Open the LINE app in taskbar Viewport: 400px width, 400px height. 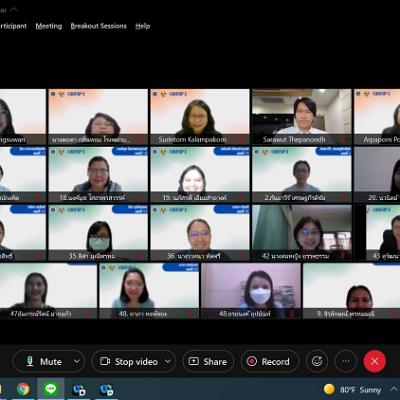50,389
